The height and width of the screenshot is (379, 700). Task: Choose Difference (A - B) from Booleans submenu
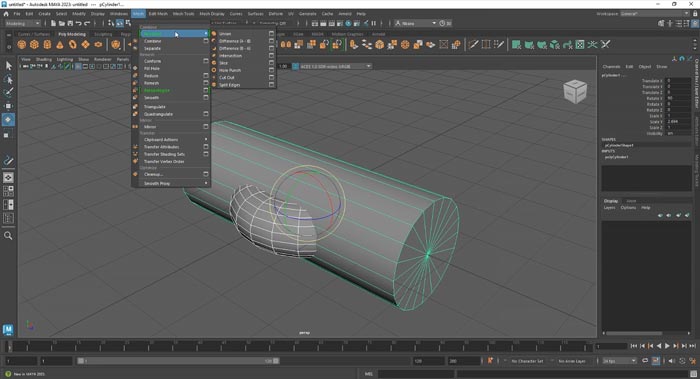(x=235, y=41)
